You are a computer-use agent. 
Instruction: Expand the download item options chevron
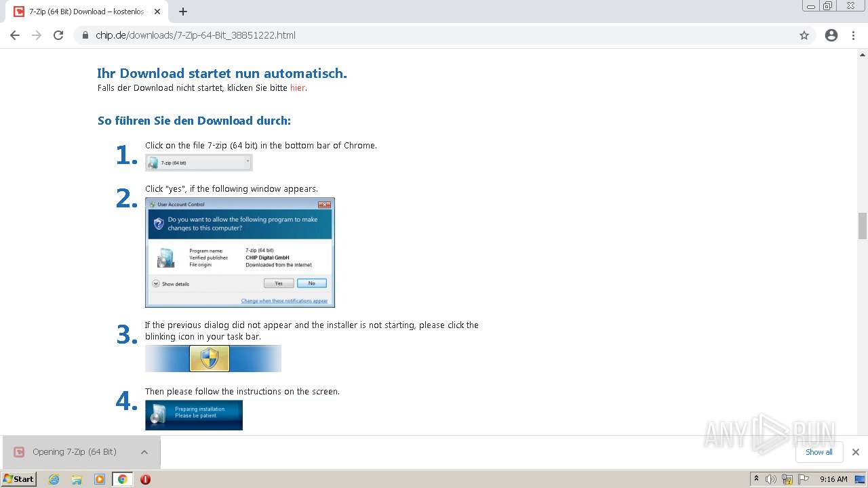144,452
